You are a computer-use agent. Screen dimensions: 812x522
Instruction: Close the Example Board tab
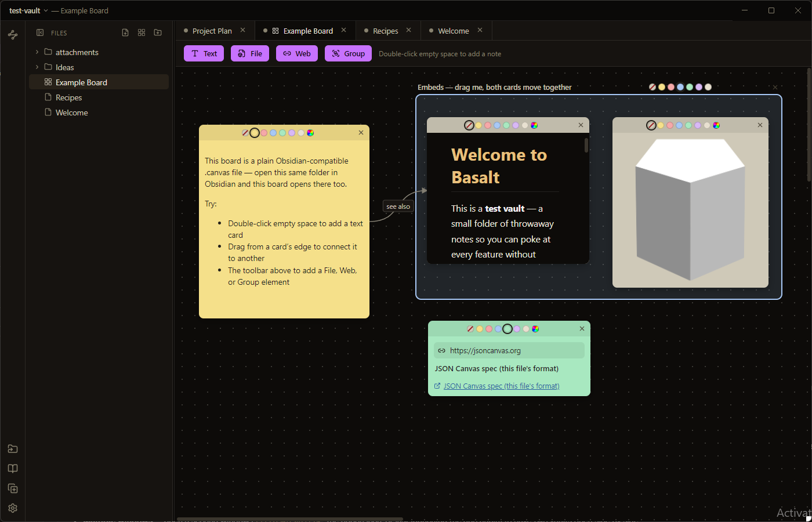click(343, 30)
